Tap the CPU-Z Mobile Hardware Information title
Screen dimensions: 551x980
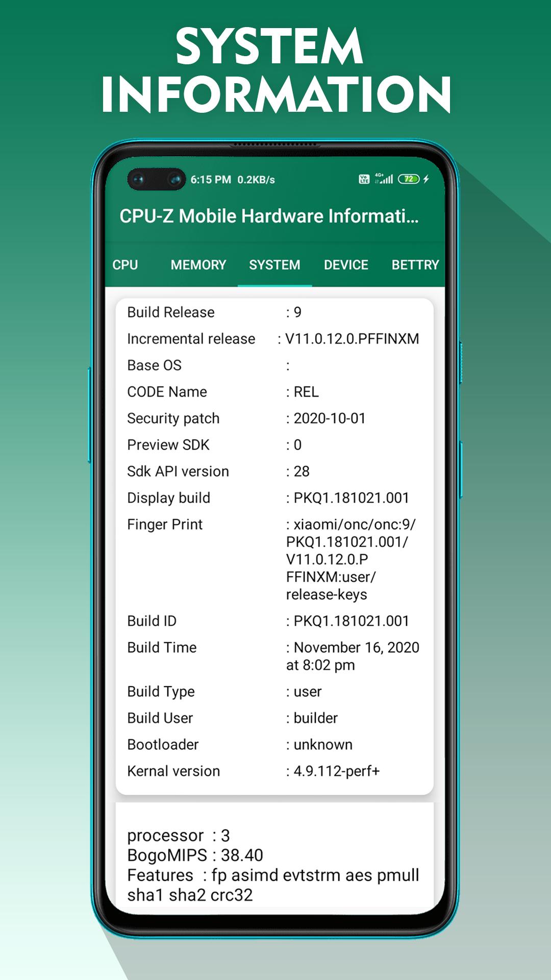tap(269, 216)
